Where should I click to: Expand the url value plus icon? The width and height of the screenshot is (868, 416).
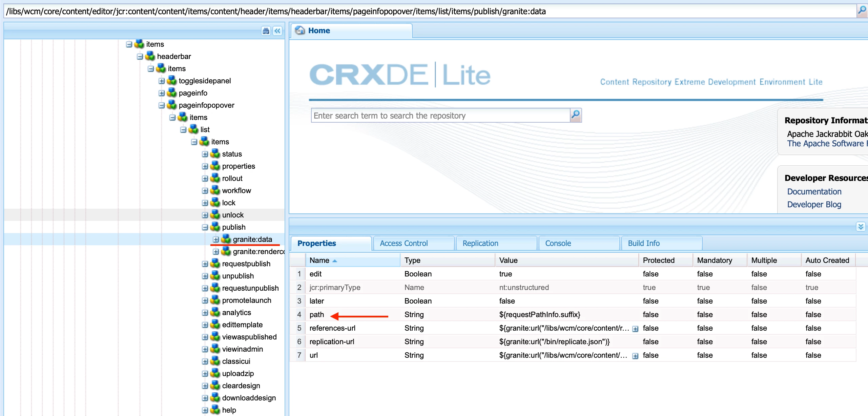point(635,356)
